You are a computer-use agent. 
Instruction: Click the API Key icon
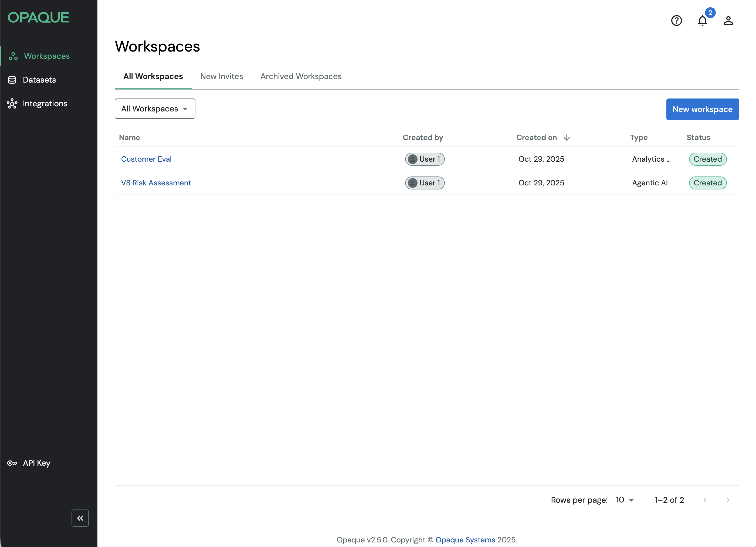click(12, 463)
